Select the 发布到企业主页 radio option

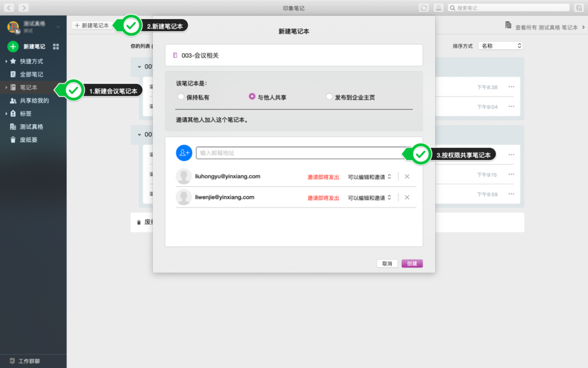(329, 97)
